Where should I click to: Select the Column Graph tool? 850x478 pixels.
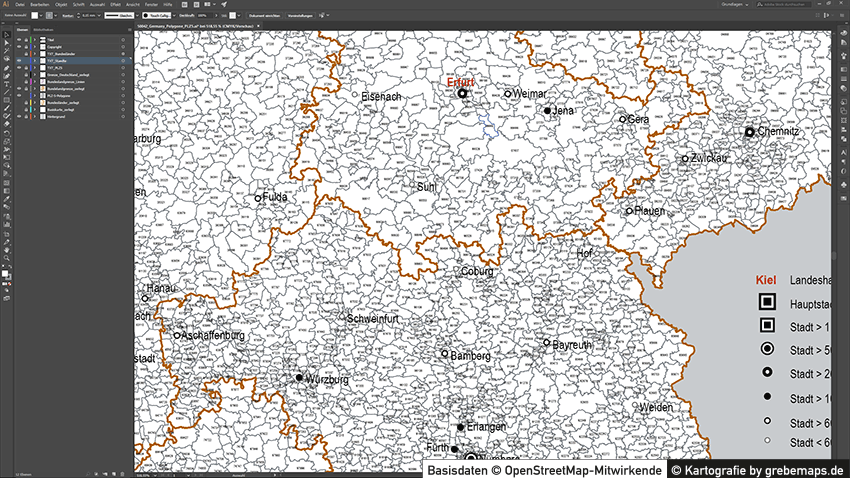pyautogui.click(x=7, y=224)
